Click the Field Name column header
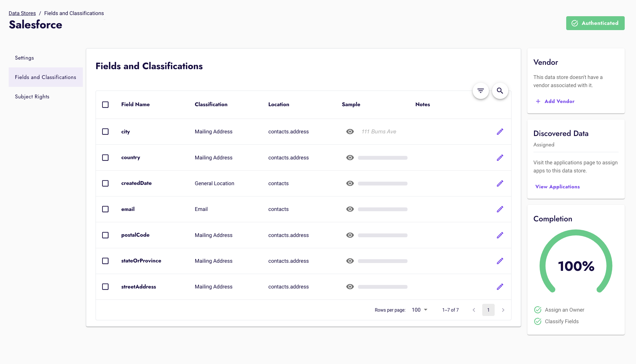Viewport: 636px width, 364px height. (136, 104)
